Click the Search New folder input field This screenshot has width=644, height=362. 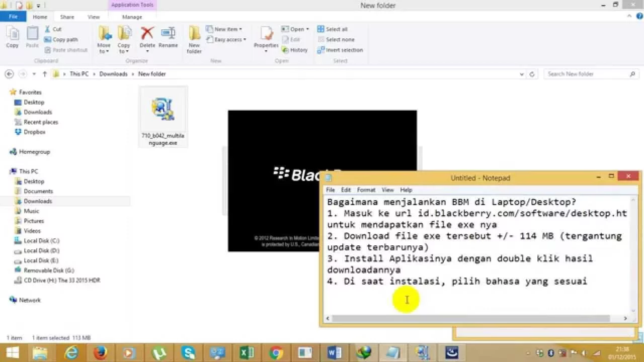tap(592, 74)
